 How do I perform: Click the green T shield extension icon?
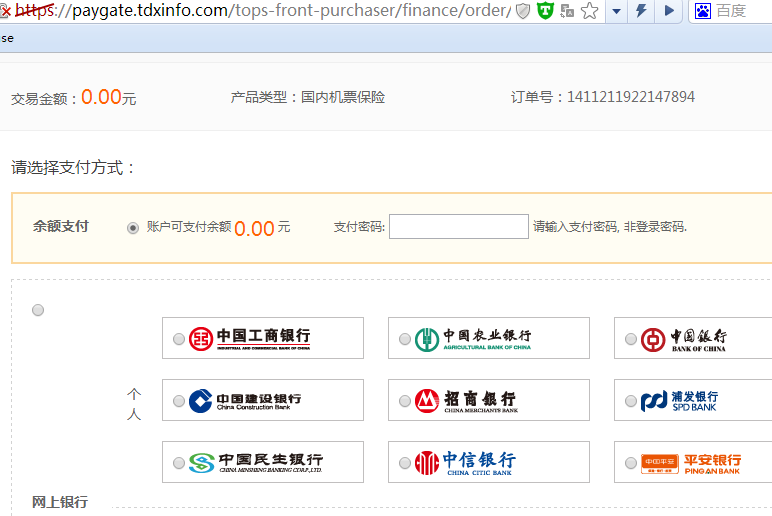click(x=545, y=10)
